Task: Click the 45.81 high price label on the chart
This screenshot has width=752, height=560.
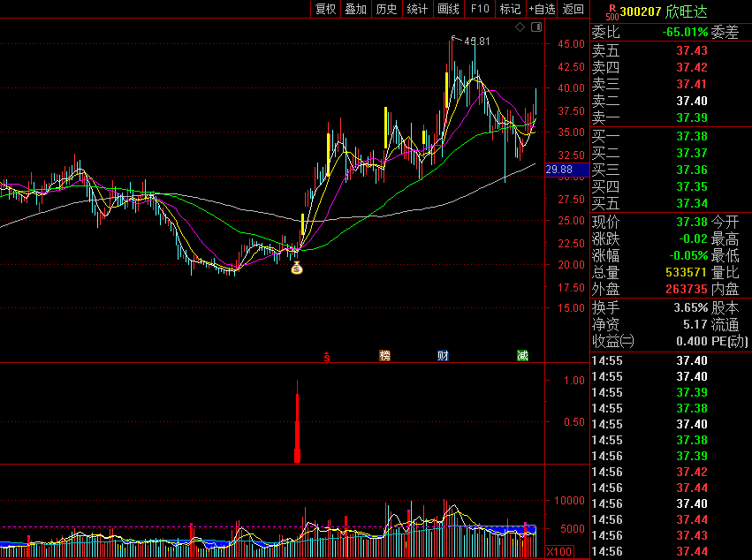Action: click(477, 42)
